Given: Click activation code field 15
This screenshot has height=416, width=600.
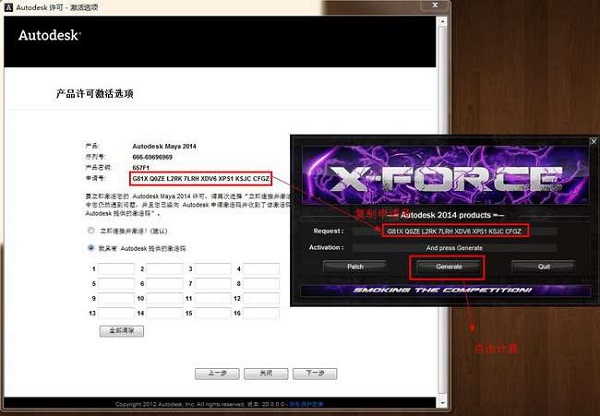Looking at the screenshot, I should pyautogui.click(x=213, y=313).
